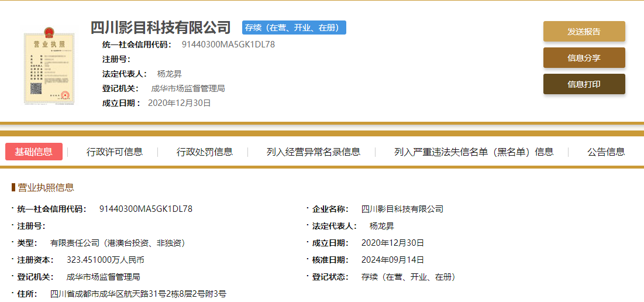
Task: Click the company title 四川影目科技有限公司 heading
Action: tap(161, 27)
